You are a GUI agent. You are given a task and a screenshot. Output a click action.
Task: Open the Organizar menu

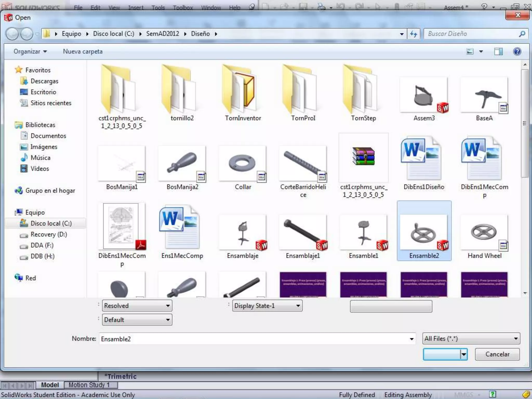pos(30,51)
